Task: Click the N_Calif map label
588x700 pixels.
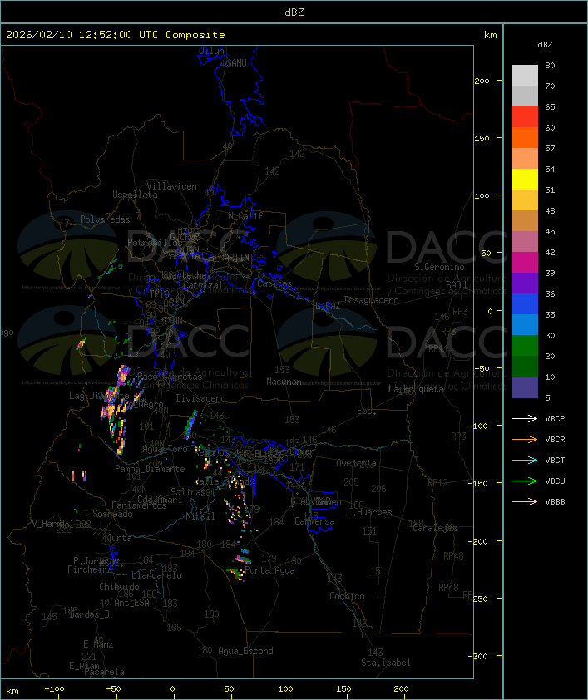Action: [x=245, y=216]
